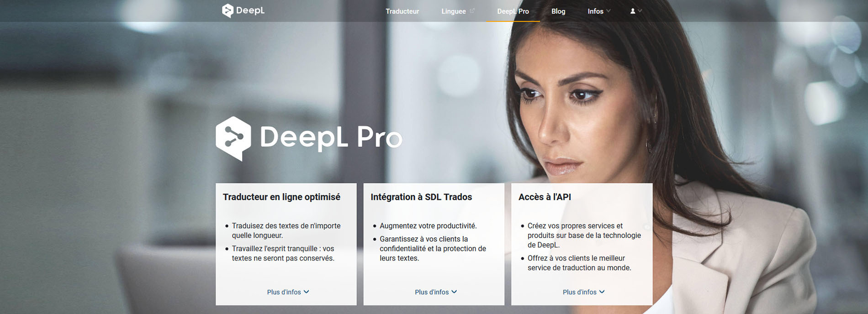Expand Plus d'infos under Accès à l'API
This screenshot has width=868, height=314.
(584, 292)
